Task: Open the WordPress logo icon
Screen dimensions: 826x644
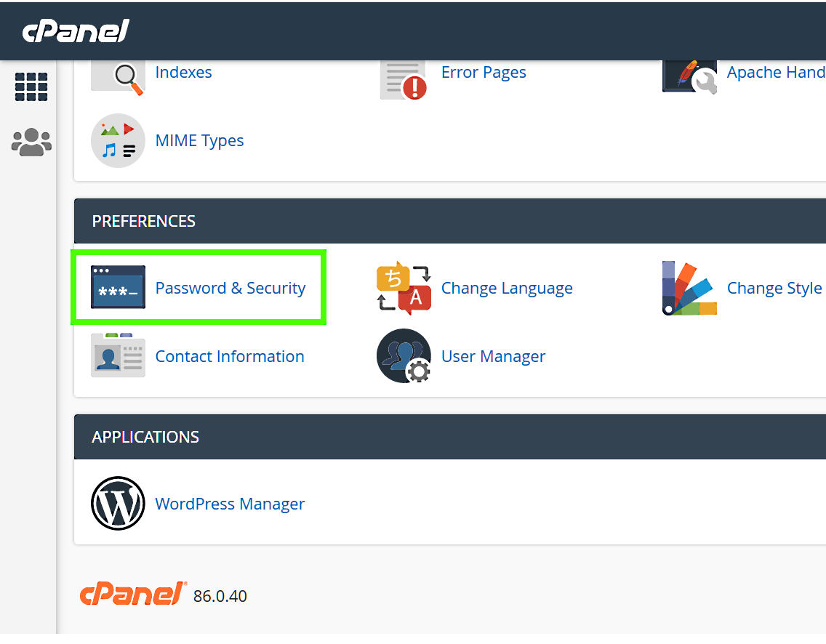Action: (118, 504)
